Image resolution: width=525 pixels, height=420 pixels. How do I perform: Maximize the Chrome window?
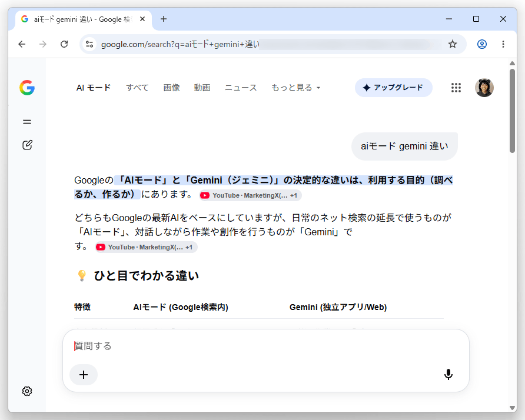click(476, 19)
